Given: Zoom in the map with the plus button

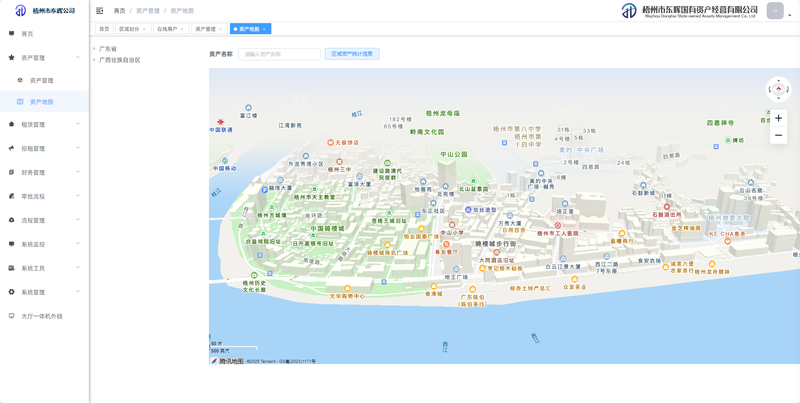Looking at the screenshot, I should [778, 118].
